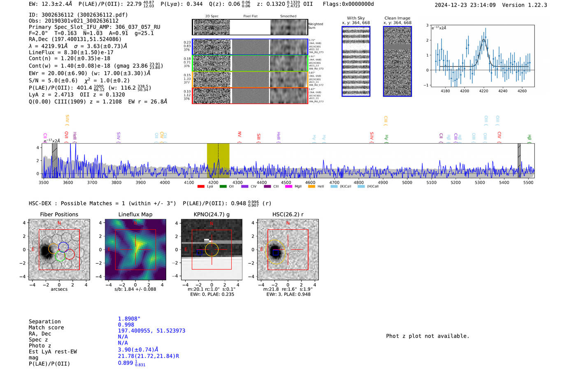
Task: Select the CIV legend color swatch
Action: click(x=245, y=187)
